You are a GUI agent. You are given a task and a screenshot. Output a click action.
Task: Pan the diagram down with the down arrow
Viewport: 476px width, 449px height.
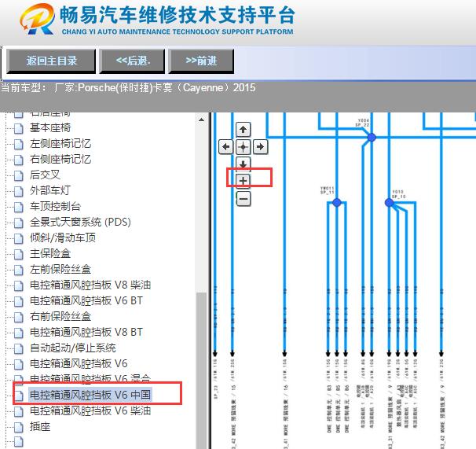click(x=243, y=164)
